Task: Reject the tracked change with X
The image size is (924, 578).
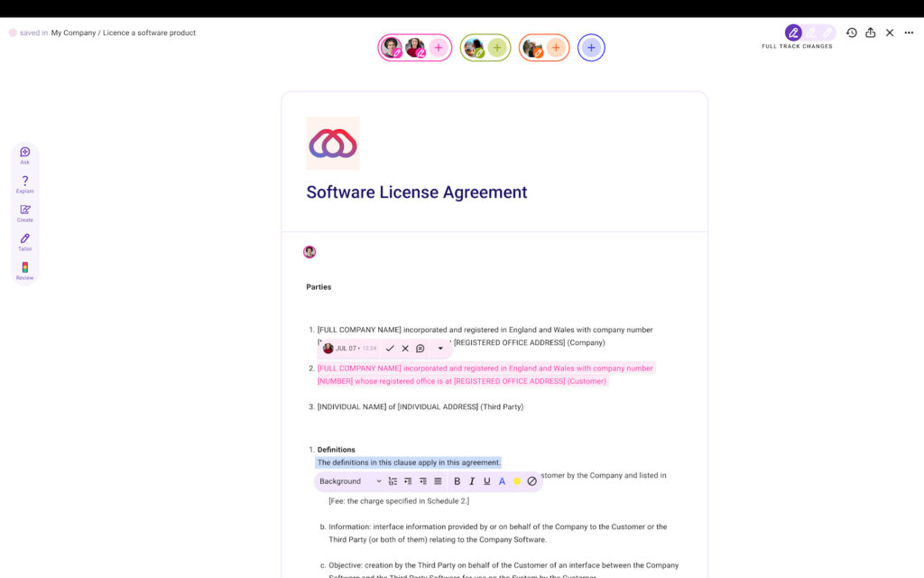Action: click(x=405, y=349)
